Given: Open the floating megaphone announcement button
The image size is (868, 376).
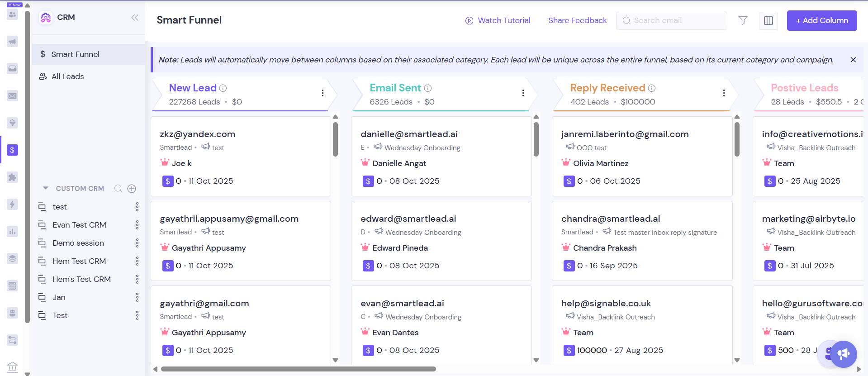Looking at the screenshot, I should click(x=843, y=354).
